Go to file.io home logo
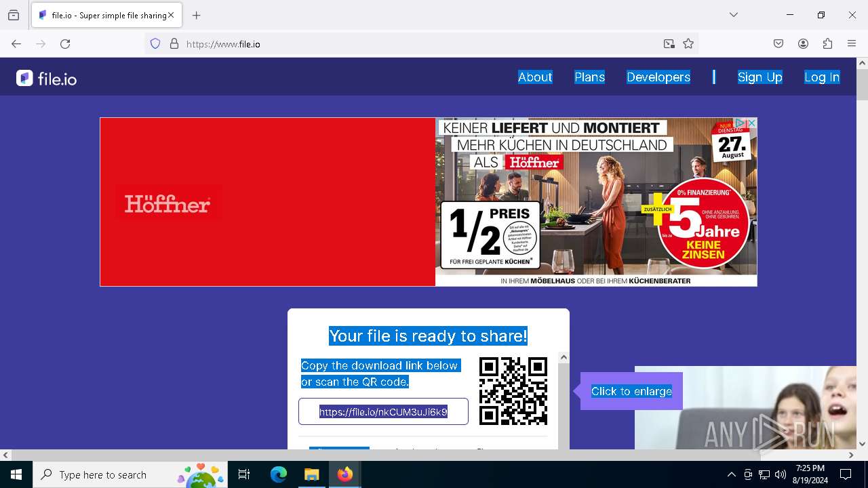This screenshot has height=488, width=868. 47,79
